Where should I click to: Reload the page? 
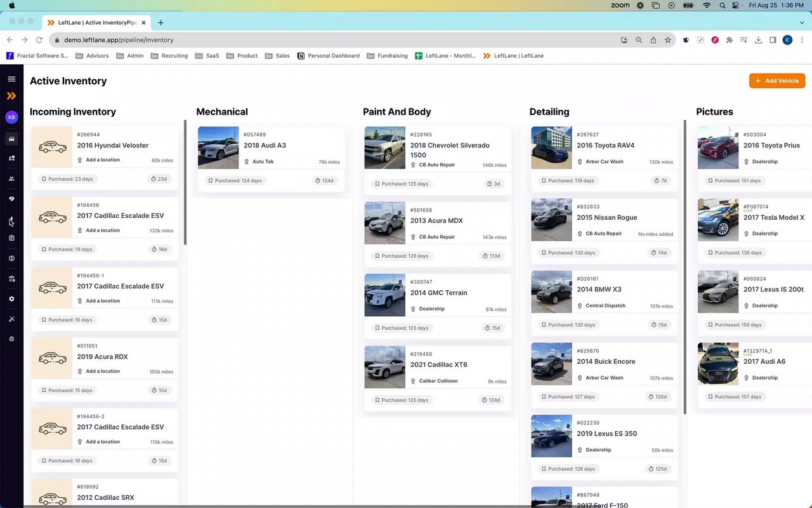coord(39,40)
